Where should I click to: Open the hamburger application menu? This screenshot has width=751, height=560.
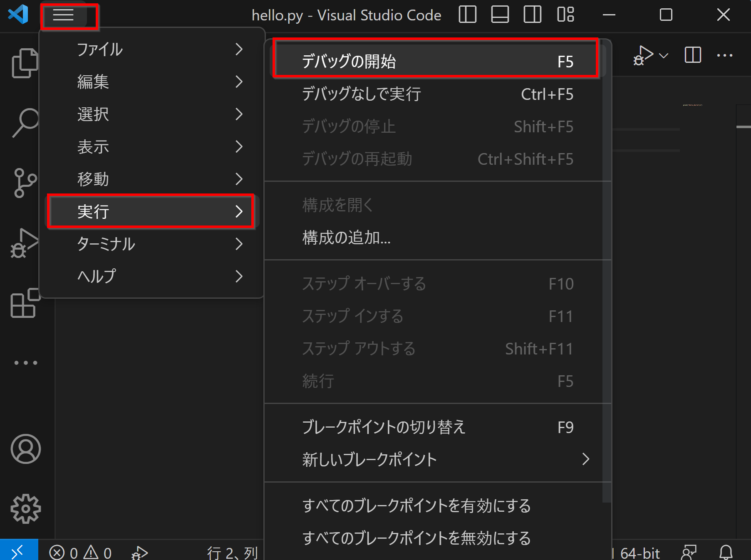pyautogui.click(x=63, y=15)
